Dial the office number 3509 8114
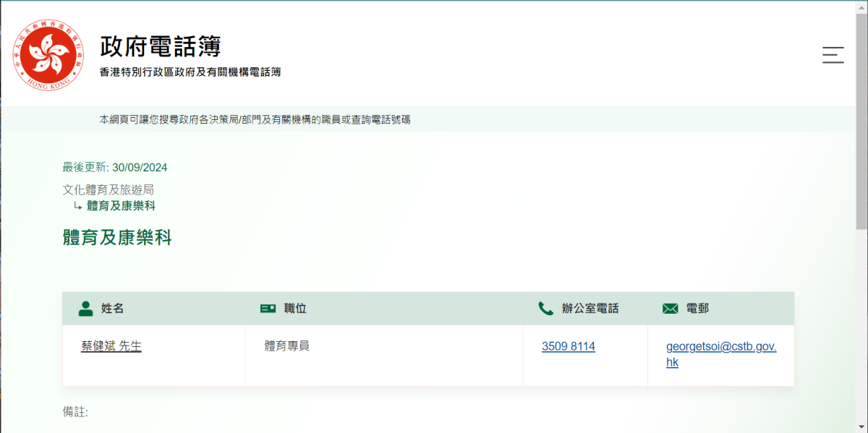The height and width of the screenshot is (433, 868). click(568, 346)
